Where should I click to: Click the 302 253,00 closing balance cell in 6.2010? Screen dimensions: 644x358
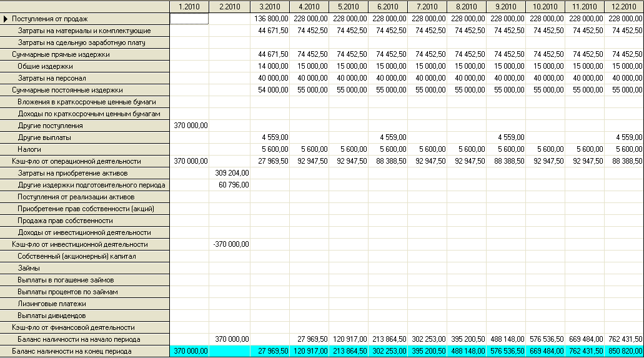tap(388, 352)
